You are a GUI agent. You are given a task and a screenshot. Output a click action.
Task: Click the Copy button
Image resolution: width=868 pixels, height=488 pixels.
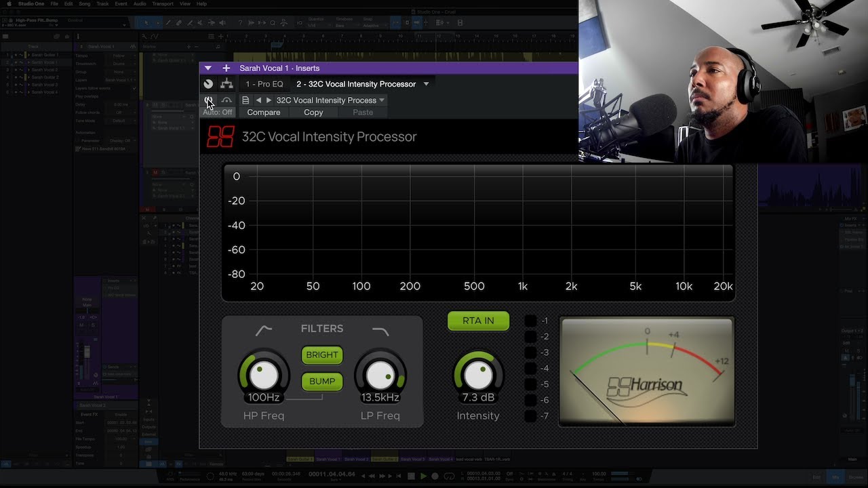pyautogui.click(x=313, y=113)
